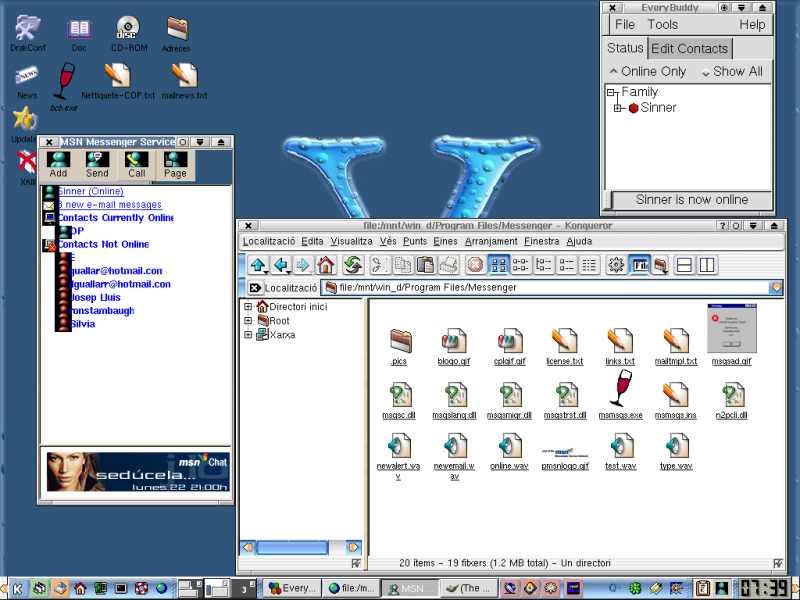Image resolution: width=800 pixels, height=600 pixels.
Task: Open the Arranjament menu
Action: click(491, 241)
